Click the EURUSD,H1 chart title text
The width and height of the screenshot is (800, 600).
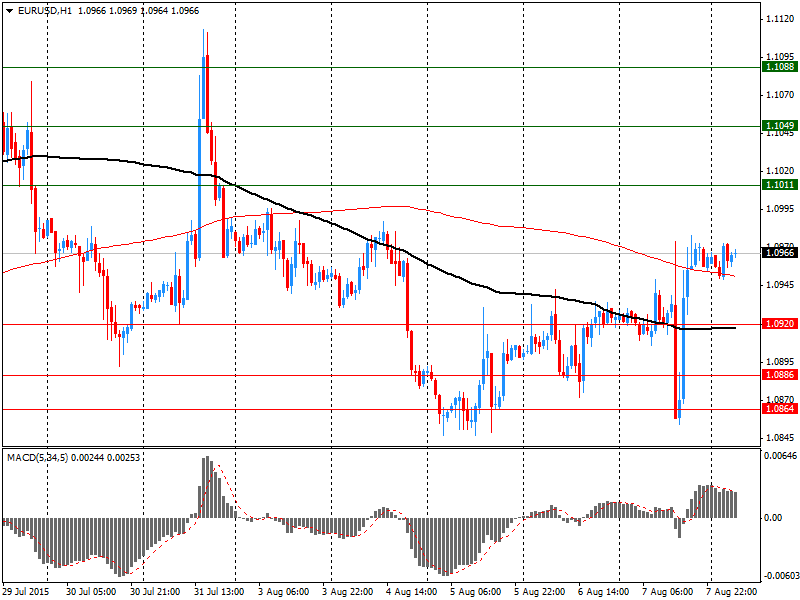click(45, 11)
